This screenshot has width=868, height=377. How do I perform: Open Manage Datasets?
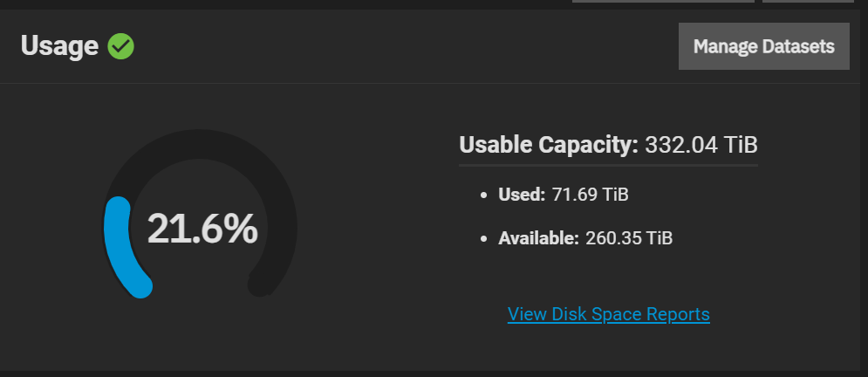pos(764,46)
